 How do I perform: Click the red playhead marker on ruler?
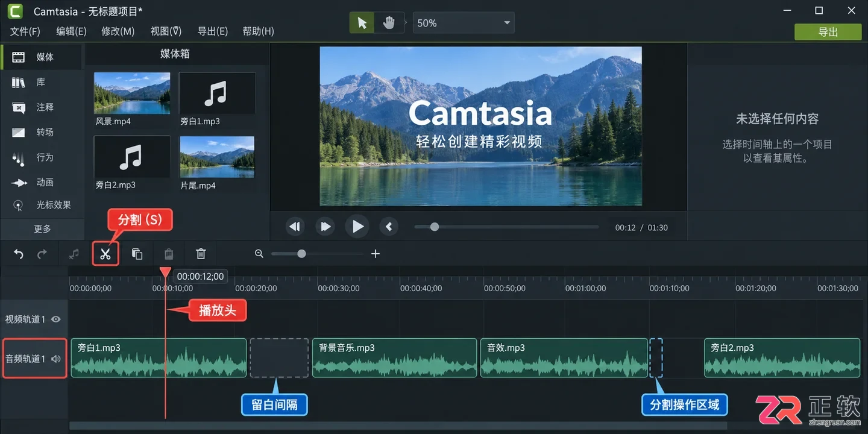(x=165, y=272)
